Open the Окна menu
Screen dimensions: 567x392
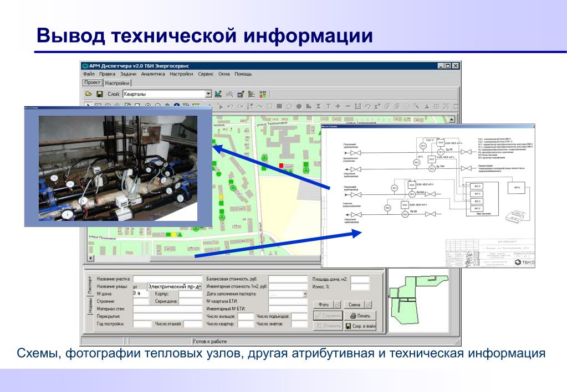224,74
